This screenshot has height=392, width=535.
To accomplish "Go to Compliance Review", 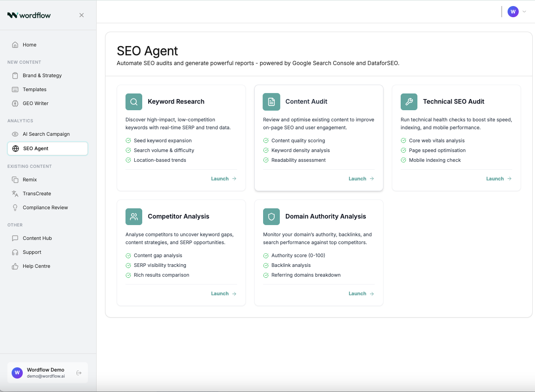I will click(x=48, y=207).
